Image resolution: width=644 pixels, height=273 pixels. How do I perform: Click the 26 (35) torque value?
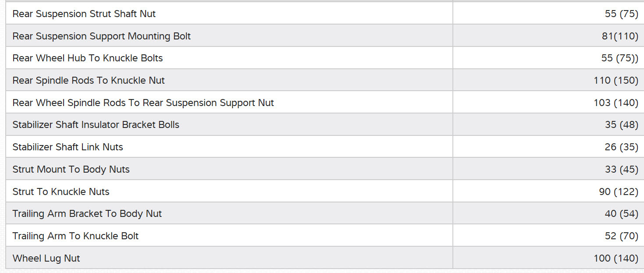click(x=621, y=147)
